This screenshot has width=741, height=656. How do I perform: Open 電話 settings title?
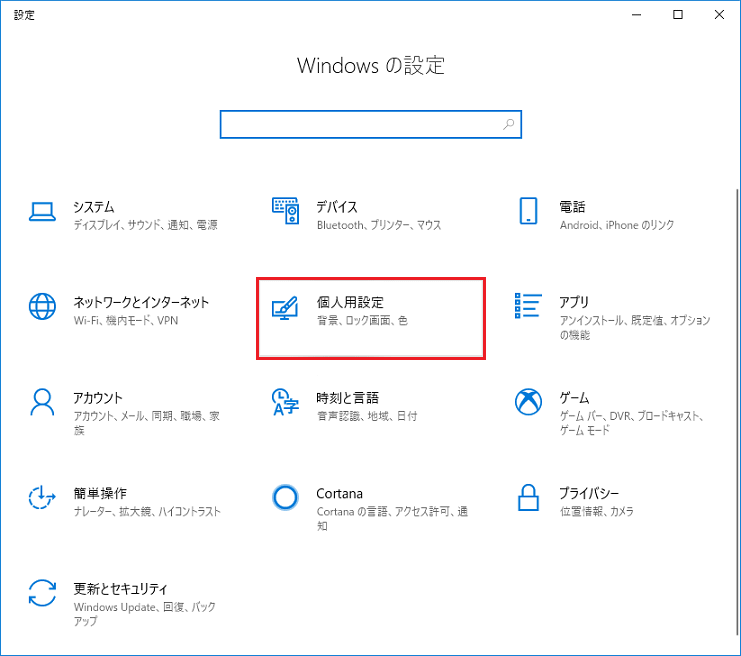(572, 207)
